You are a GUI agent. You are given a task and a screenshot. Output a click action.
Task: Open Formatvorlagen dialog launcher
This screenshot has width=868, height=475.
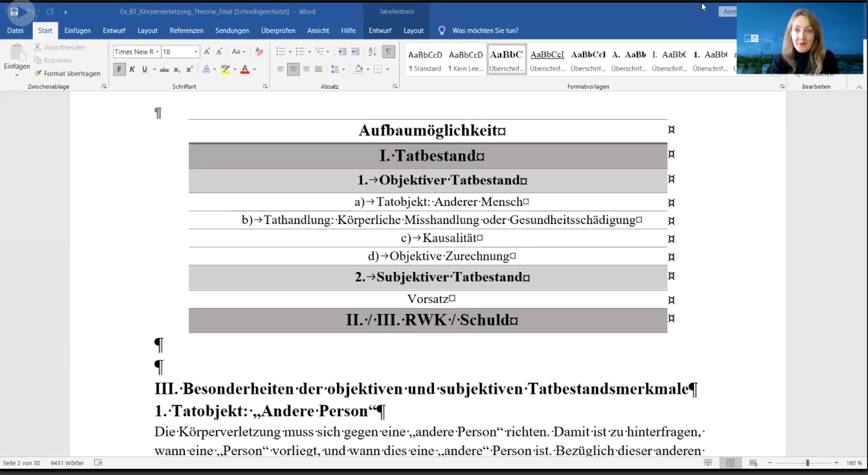point(782,86)
